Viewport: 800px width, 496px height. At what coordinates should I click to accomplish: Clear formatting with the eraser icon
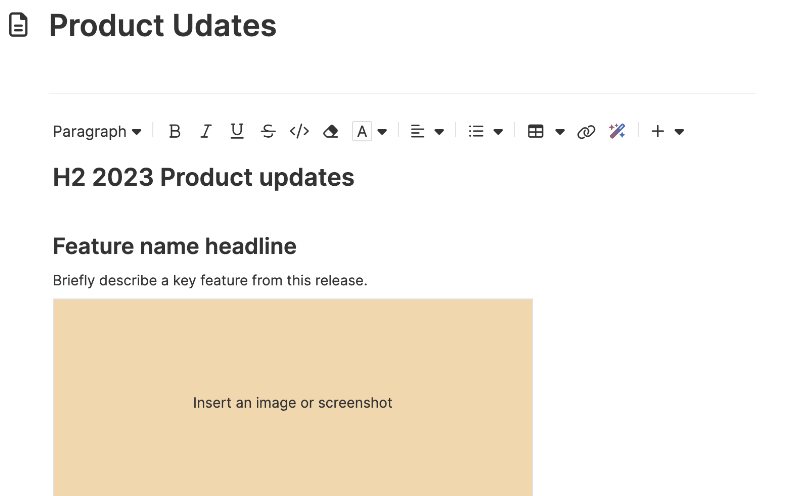point(331,132)
